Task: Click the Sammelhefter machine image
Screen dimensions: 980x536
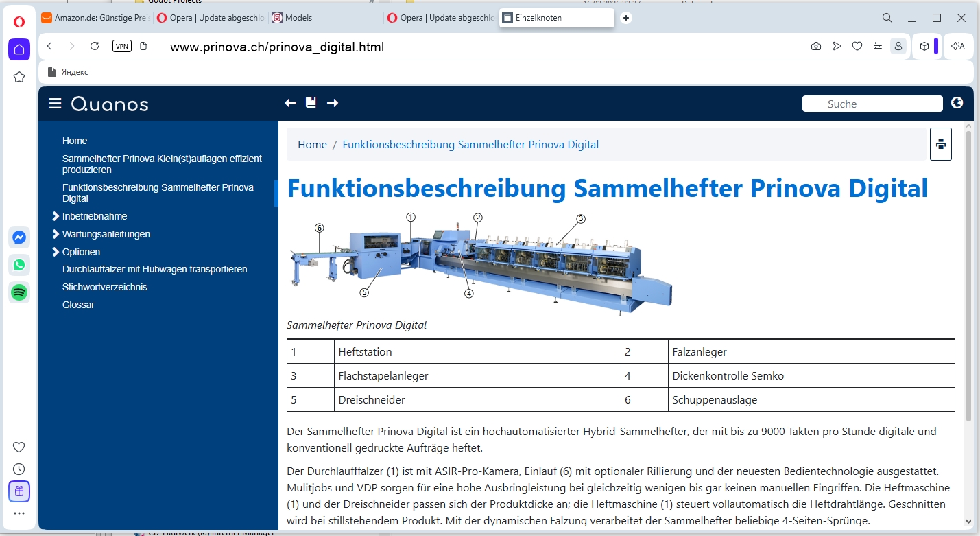Action: pyautogui.click(x=479, y=264)
